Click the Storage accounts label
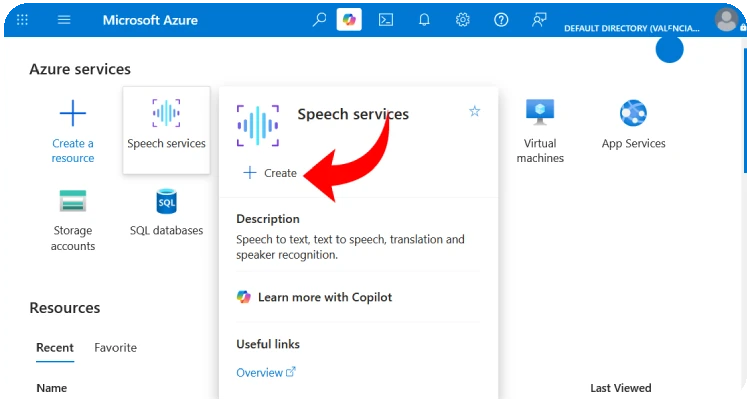The image size is (750, 402). [x=73, y=238]
